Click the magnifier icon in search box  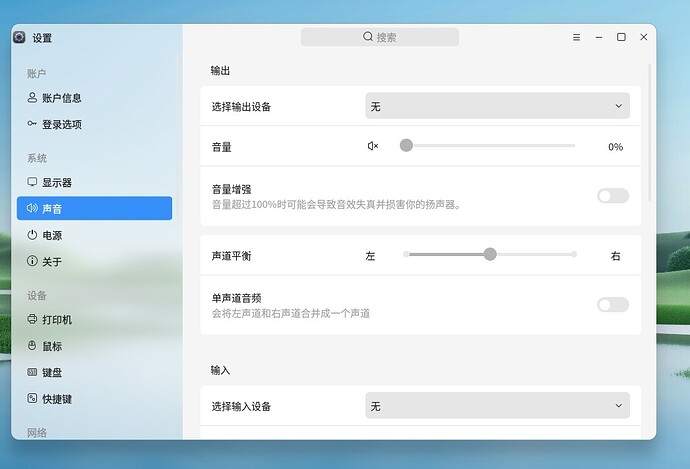pyautogui.click(x=368, y=37)
